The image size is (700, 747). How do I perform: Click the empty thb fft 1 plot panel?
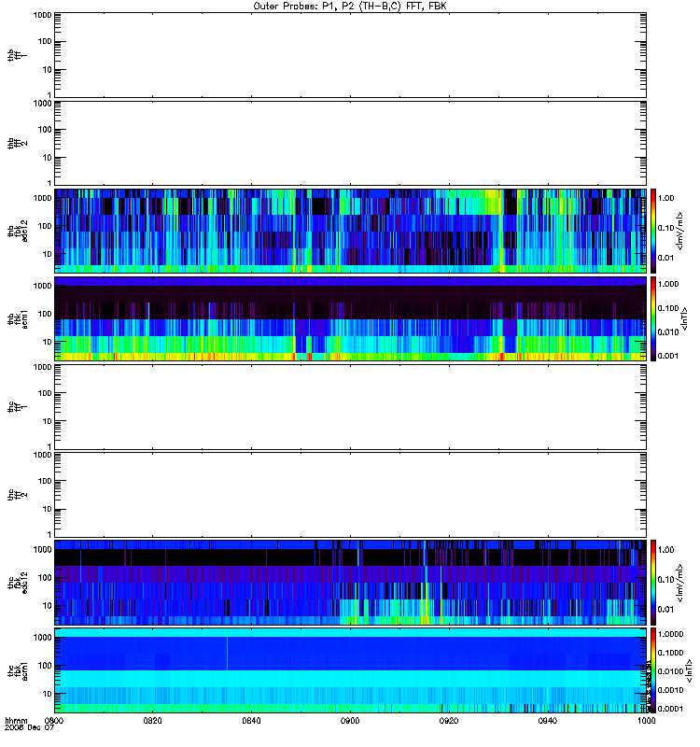(350, 55)
